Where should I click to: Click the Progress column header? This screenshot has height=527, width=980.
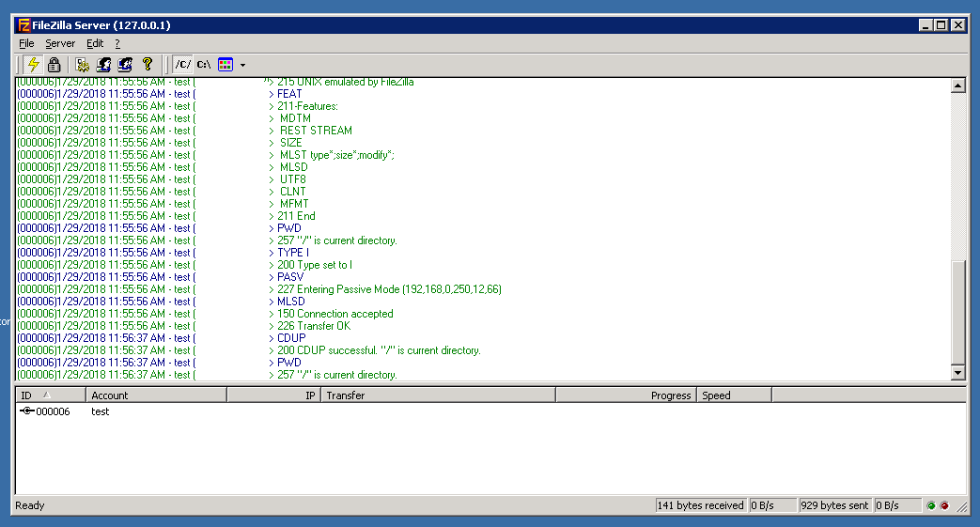pyautogui.click(x=627, y=395)
